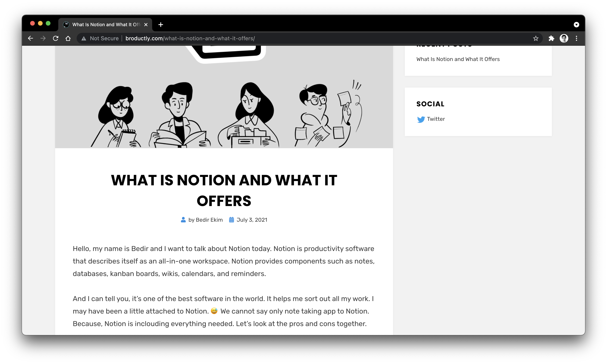Bookmark this page with the star icon
This screenshot has width=607, height=364.
coord(536,39)
